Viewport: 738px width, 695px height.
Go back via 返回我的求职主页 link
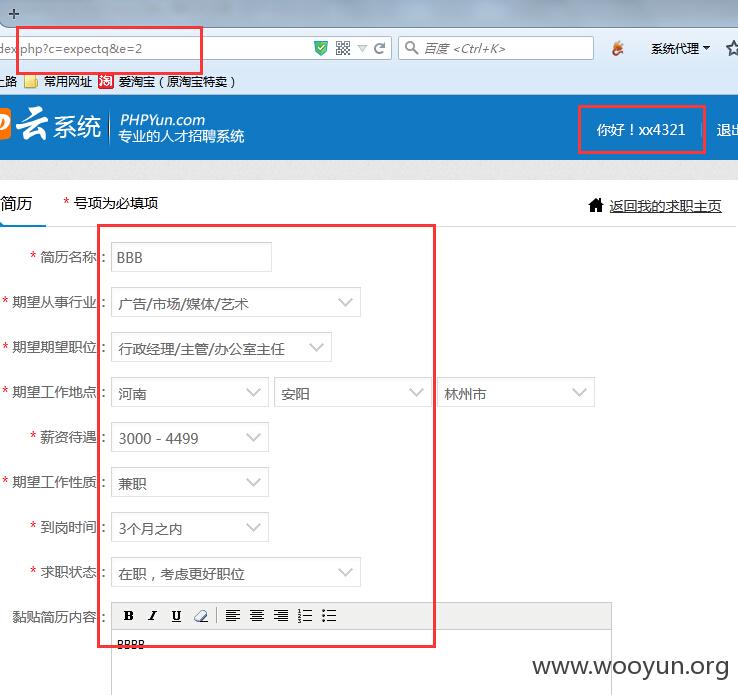tap(665, 206)
